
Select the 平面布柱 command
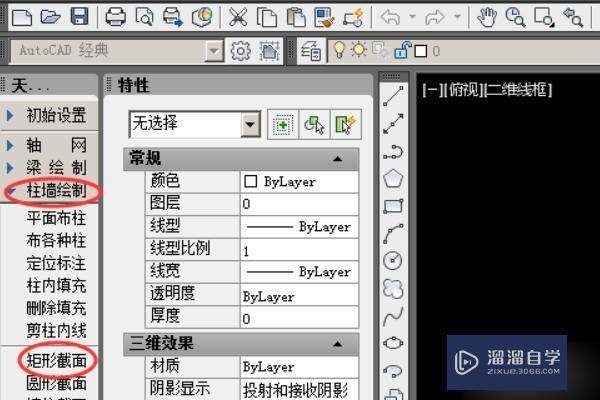56,219
